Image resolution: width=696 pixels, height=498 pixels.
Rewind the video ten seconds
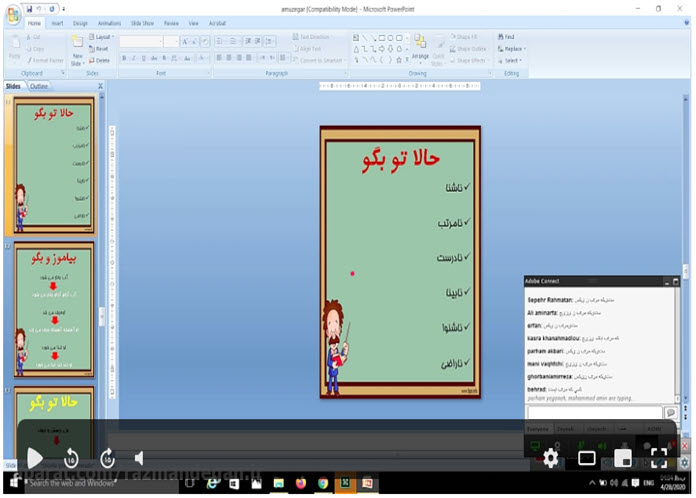click(71, 458)
